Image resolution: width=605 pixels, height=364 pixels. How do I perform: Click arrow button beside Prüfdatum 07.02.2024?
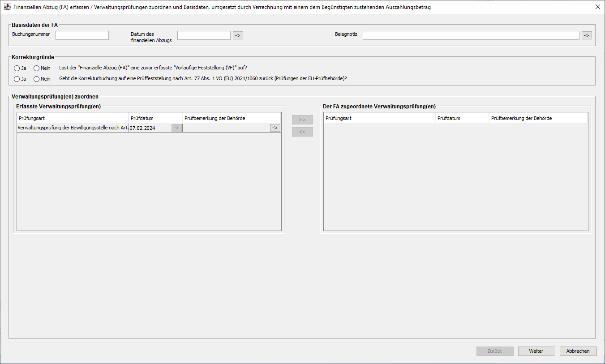176,128
